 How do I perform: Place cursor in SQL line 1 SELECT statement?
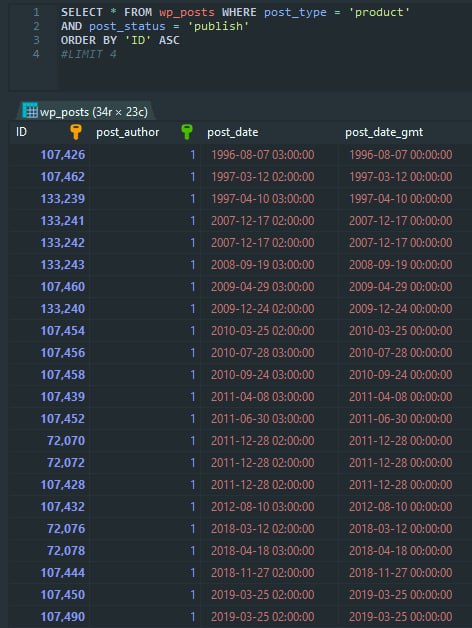235,12
